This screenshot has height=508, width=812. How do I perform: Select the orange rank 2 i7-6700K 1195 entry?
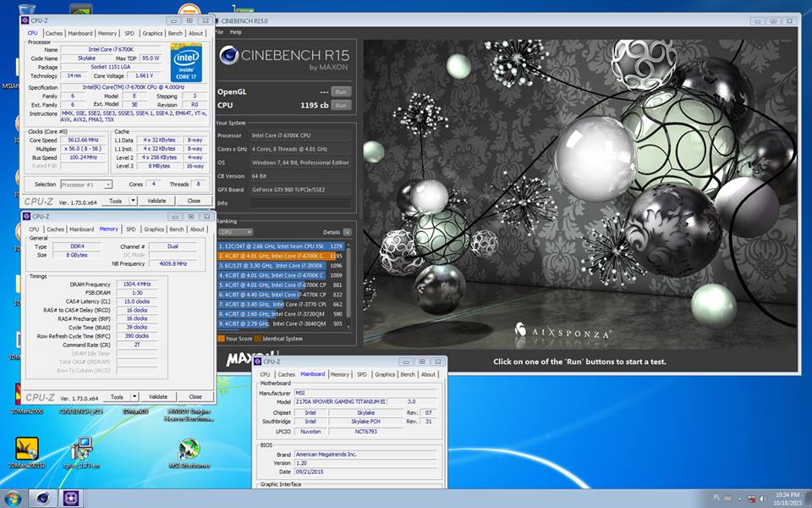click(x=280, y=256)
